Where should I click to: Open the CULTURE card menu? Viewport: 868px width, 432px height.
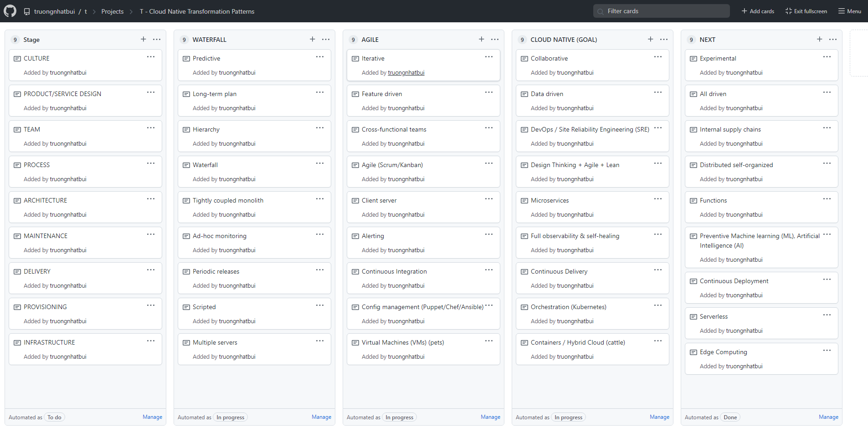pyautogui.click(x=151, y=57)
